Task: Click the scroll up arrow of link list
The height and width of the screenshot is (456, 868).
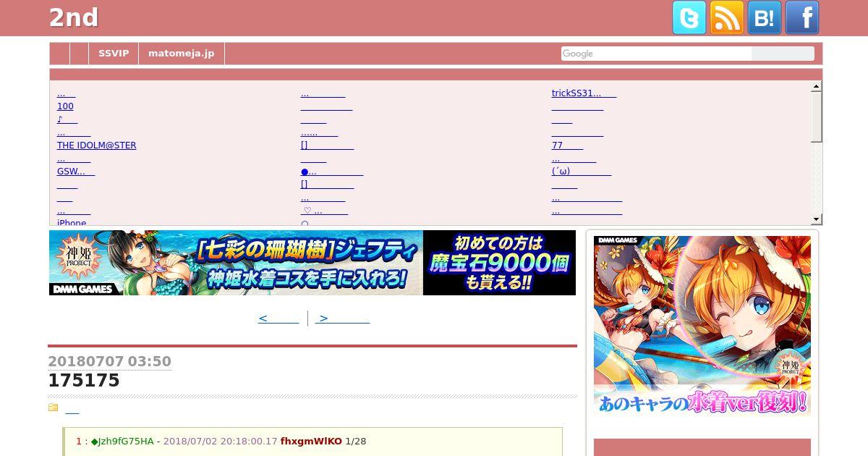Action: (817, 86)
